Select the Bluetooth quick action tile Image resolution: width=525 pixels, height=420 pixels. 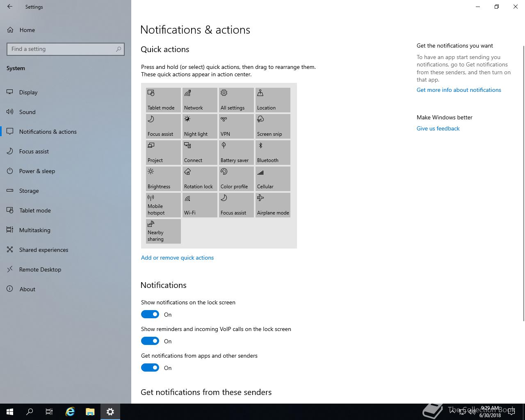273,153
